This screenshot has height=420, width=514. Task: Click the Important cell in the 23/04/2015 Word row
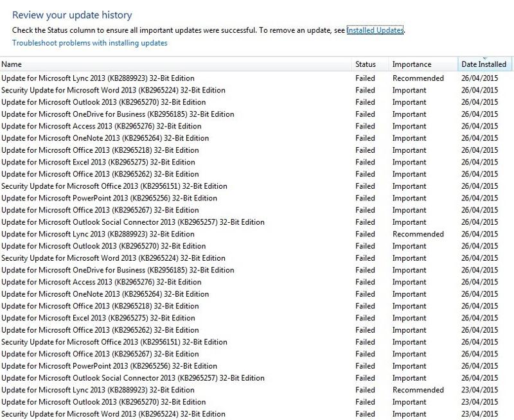coord(409,414)
